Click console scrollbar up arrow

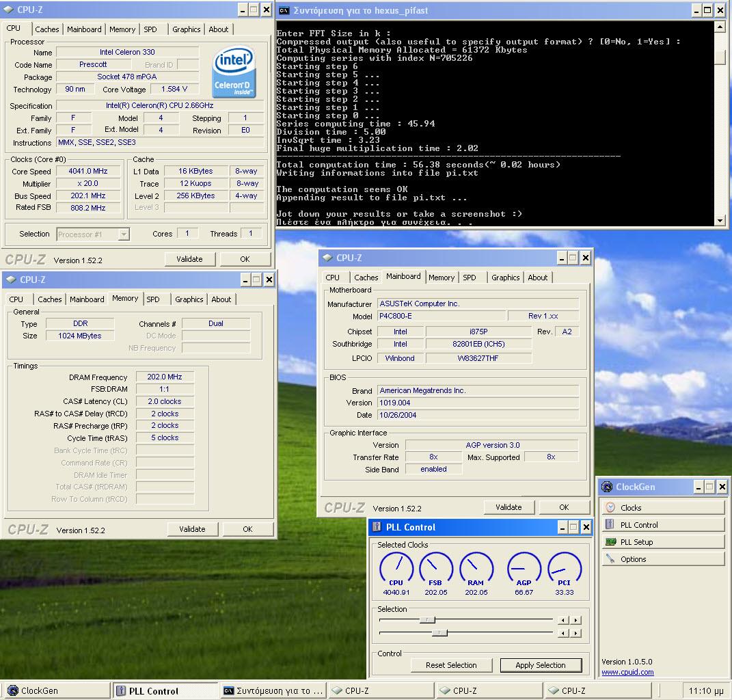[720, 27]
